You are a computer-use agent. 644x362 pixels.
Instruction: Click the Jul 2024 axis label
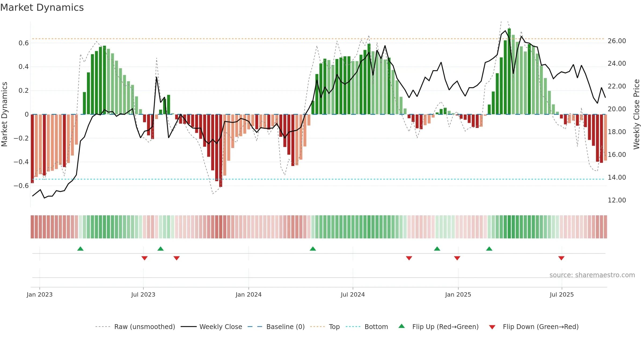tap(353, 294)
